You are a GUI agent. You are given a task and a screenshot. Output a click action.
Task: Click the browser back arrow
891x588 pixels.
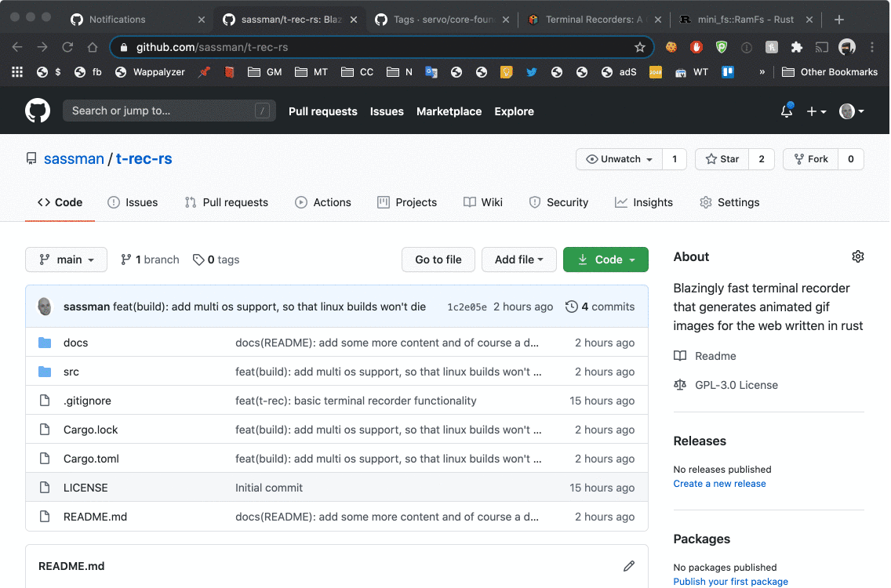point(17,47)
